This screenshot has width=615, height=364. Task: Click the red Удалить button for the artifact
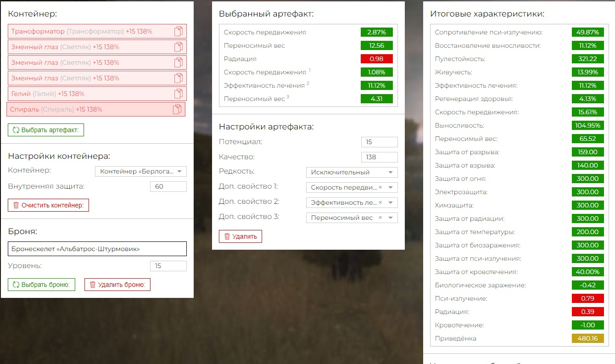click(x=240, y=236)
